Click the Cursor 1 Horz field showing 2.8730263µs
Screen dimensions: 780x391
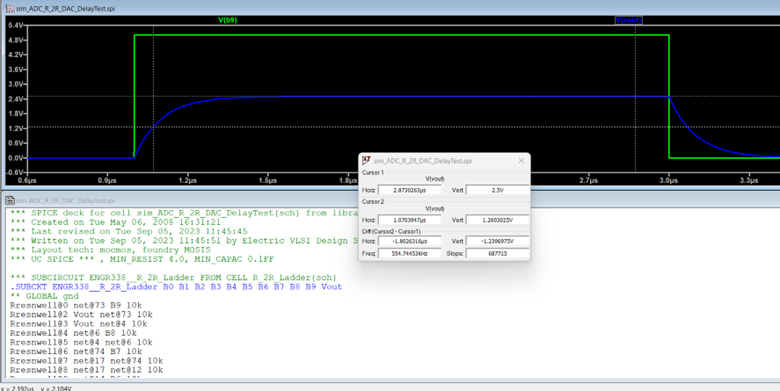(409, 190)
